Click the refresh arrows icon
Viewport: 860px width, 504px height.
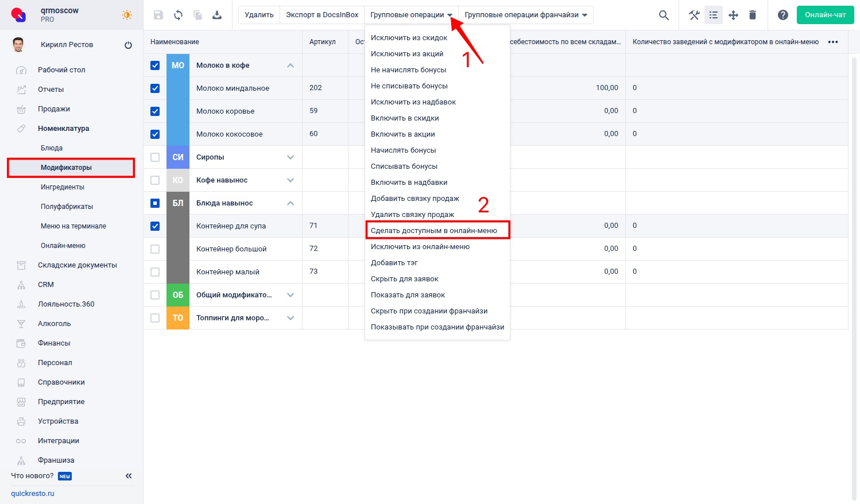pyautogui.click(x=178, y=15)
